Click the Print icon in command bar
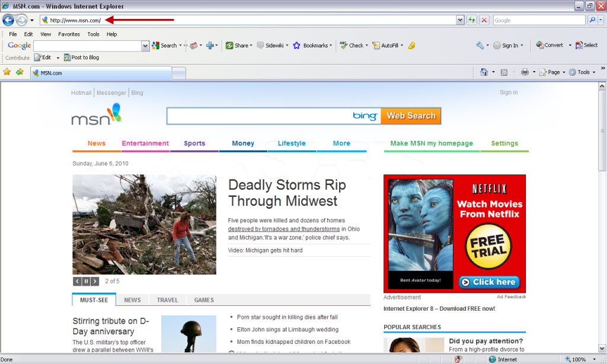This screenshot has height=364, width=607. tap(525, 72)
